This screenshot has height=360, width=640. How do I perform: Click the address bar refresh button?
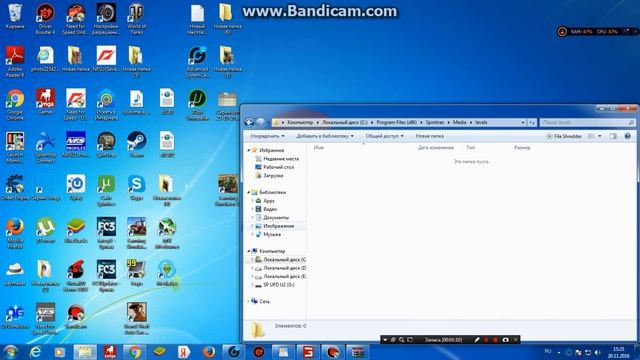click(x=531, y=122)
